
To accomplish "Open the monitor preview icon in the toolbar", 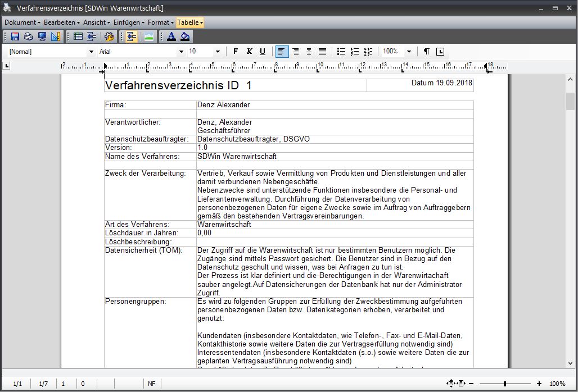I will (42, 37).
